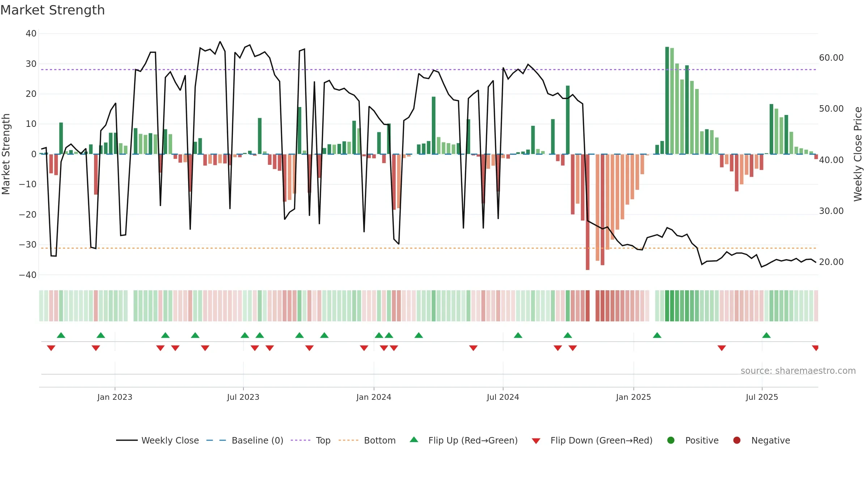Click the first Flip Down triangle marker

tap(51, 348)
